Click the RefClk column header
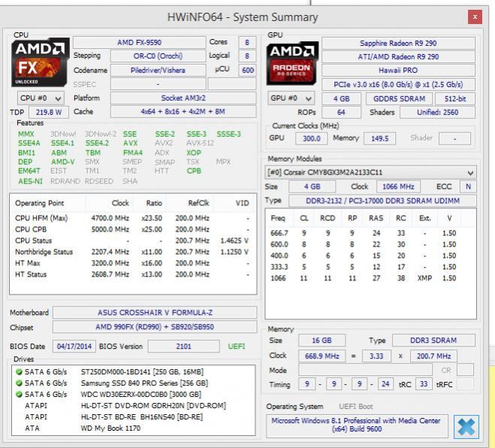The height and width of the screenshot is (448, 495). click(x=190, y=203)
